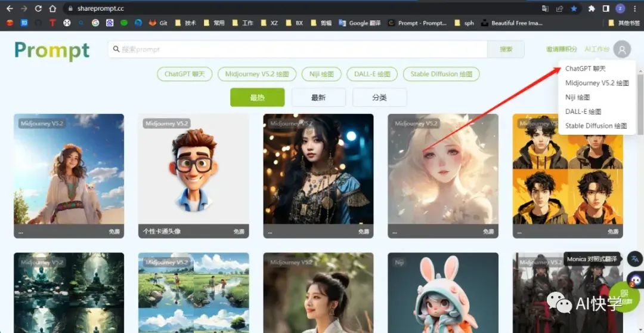Switch to the 分类 tab
Image resolution: width=644 pixels, height=333 pixels.
pos(379,97)
